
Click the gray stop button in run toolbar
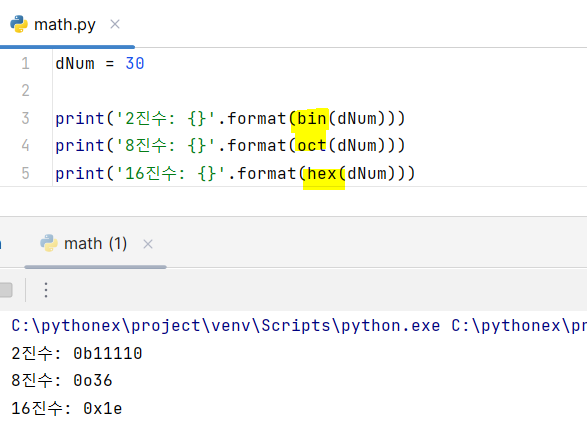point(6,290)
